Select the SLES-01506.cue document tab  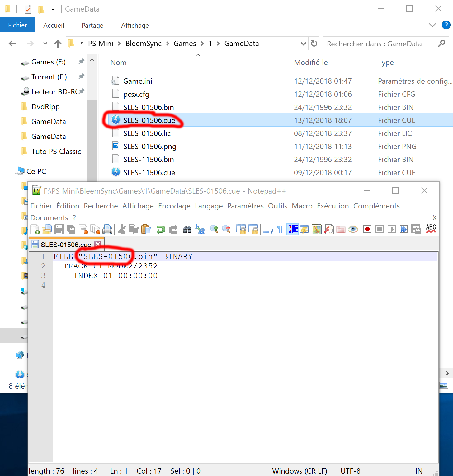66,245
